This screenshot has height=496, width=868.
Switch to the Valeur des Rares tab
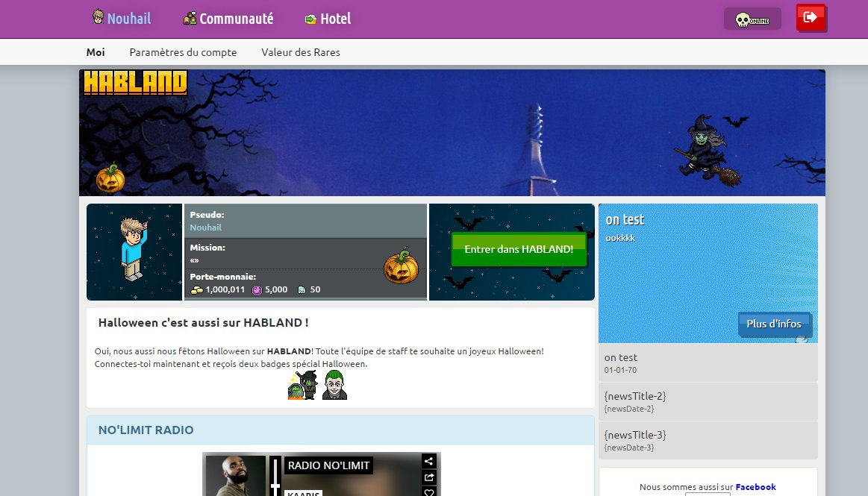pyautogui.click(x=301, y=52)
